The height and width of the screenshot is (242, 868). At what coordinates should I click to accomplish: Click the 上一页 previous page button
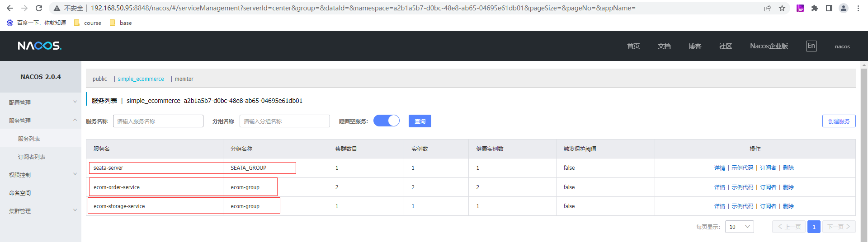click(x=789, y=227)
